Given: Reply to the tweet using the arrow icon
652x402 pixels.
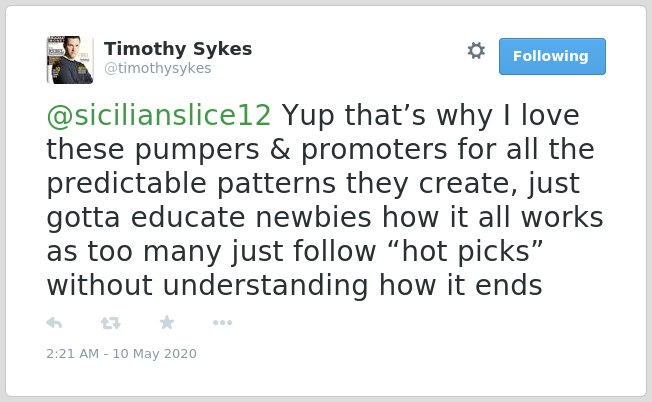Looking at the screenshot, I should [x=54, y=323].
